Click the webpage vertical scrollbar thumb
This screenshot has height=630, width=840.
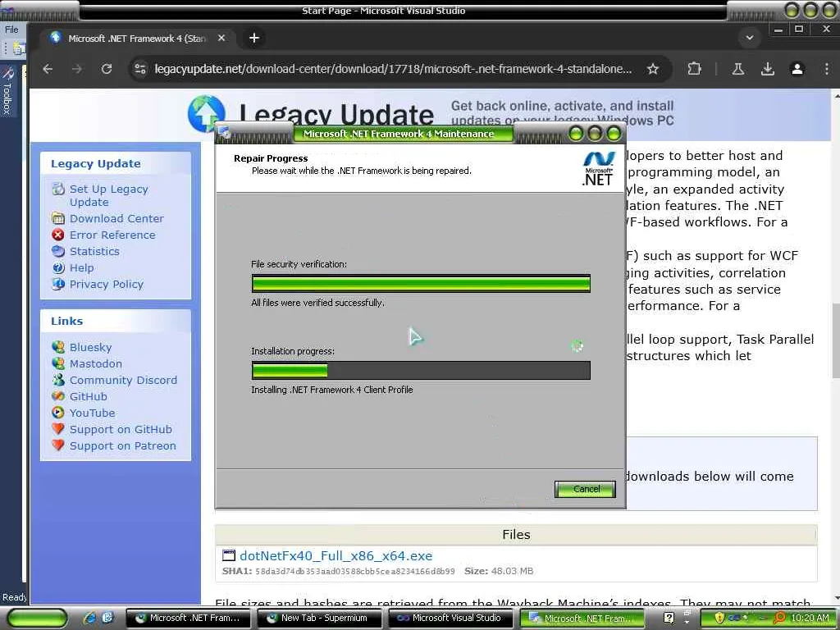pyautogui.click(x=836, y=340)
